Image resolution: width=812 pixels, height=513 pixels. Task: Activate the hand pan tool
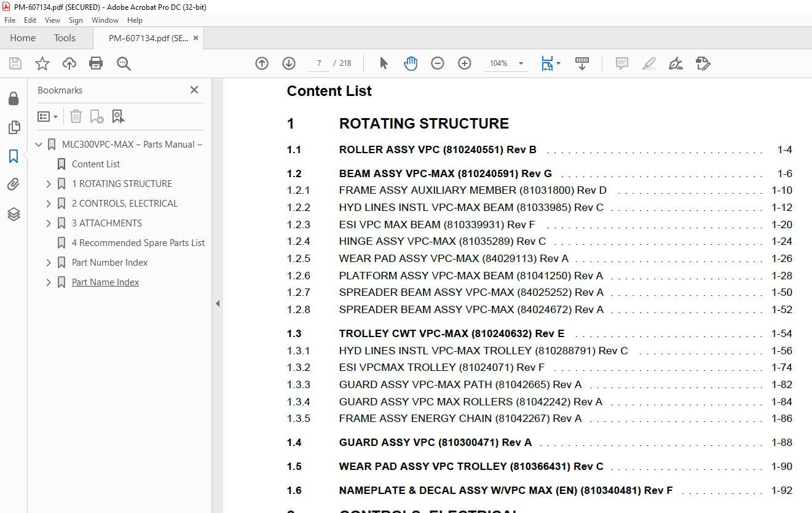[x=411, y=63]
